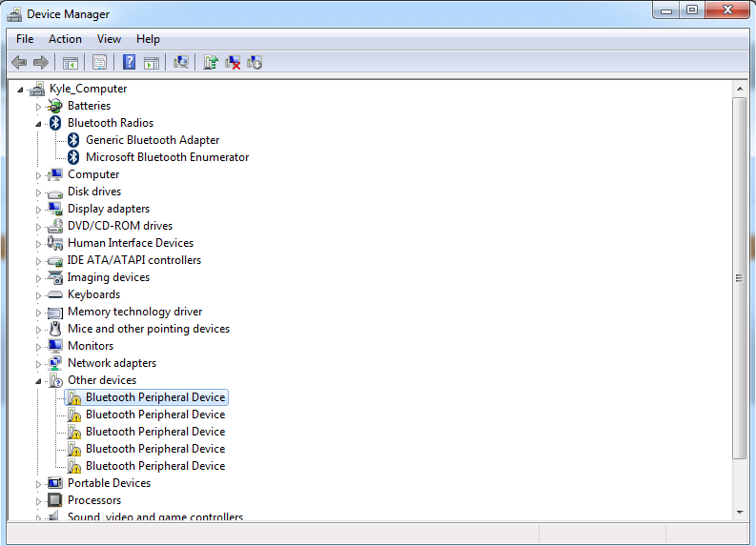The image size is (756, 546).
Task: Click the Imaging devices camera icon
Action: click(55, 277)
